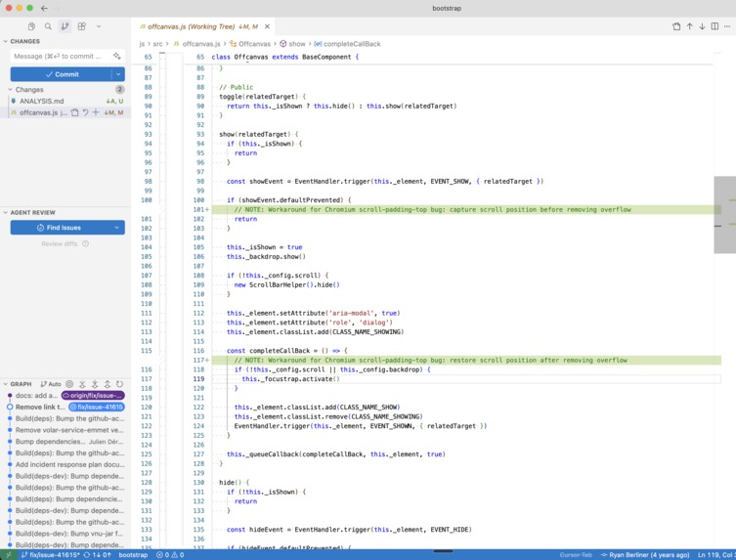The image size is (736, 560).
Task: Go to next change arrow
Action: click(702, 26)
